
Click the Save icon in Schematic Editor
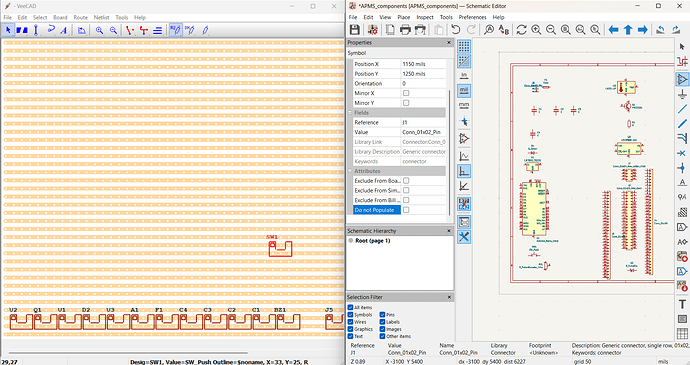click(x=355, y=29)
